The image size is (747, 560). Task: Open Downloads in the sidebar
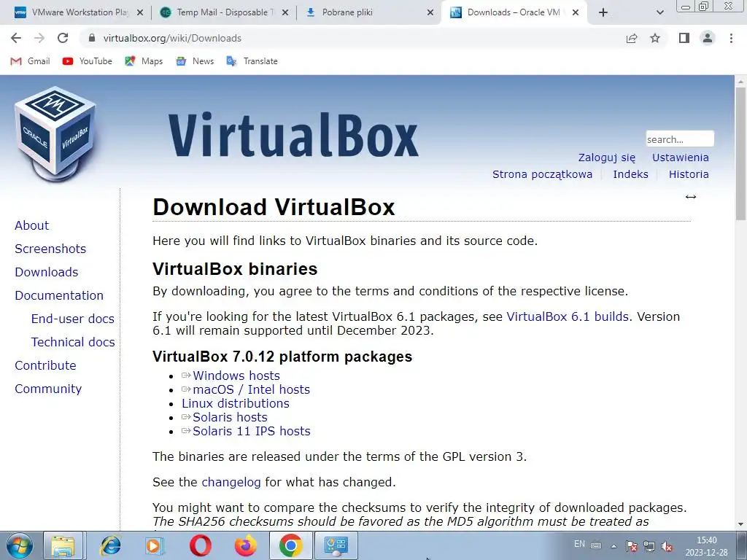(x=46, y=272)
